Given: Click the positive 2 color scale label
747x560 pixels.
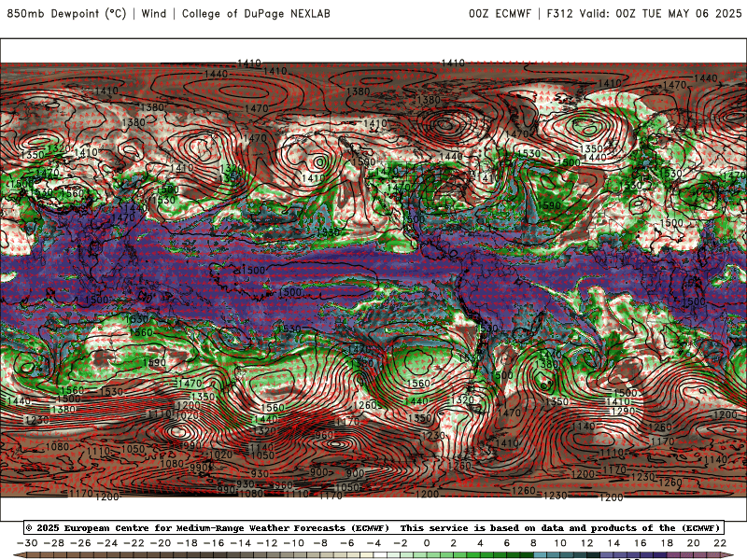Looking at the screenshot, I should click(454, 543).
